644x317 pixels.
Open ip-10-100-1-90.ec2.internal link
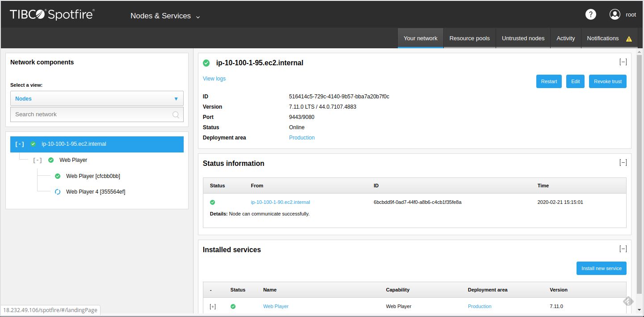[x=280, y=203]
